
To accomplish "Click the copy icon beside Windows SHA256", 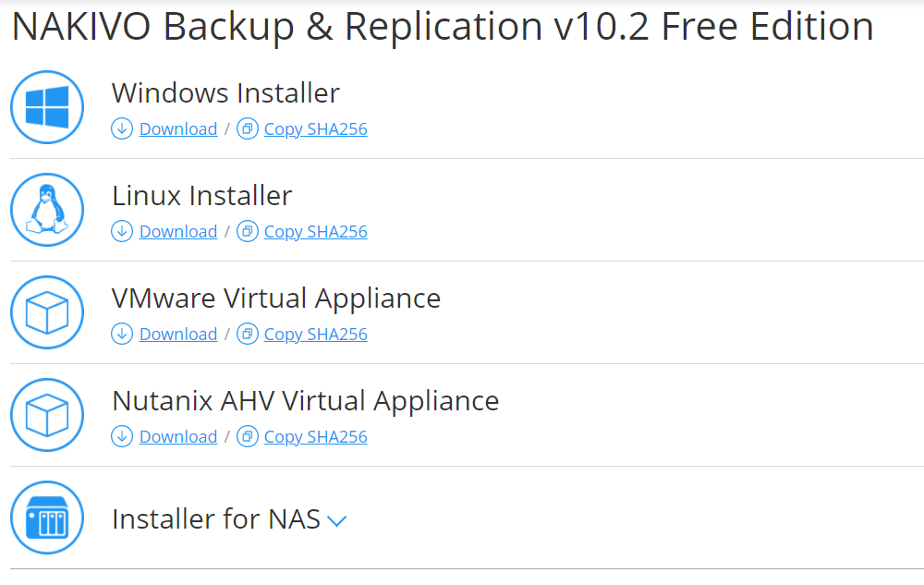I will pyautogui.click(x=248, y=128).
